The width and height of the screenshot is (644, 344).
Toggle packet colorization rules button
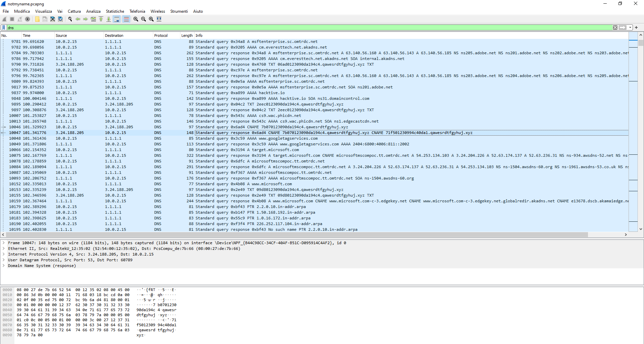click(x=126, y=19)
